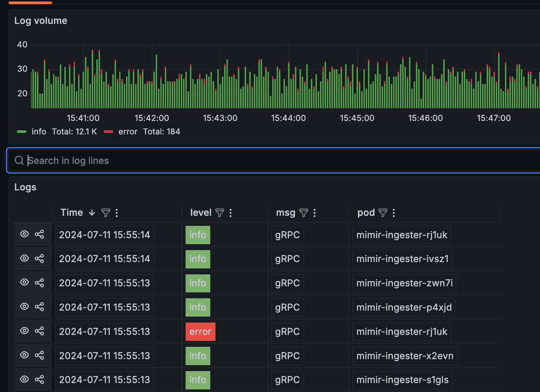Open the pod column options menu
540x392 pixels.
(394, 213)
